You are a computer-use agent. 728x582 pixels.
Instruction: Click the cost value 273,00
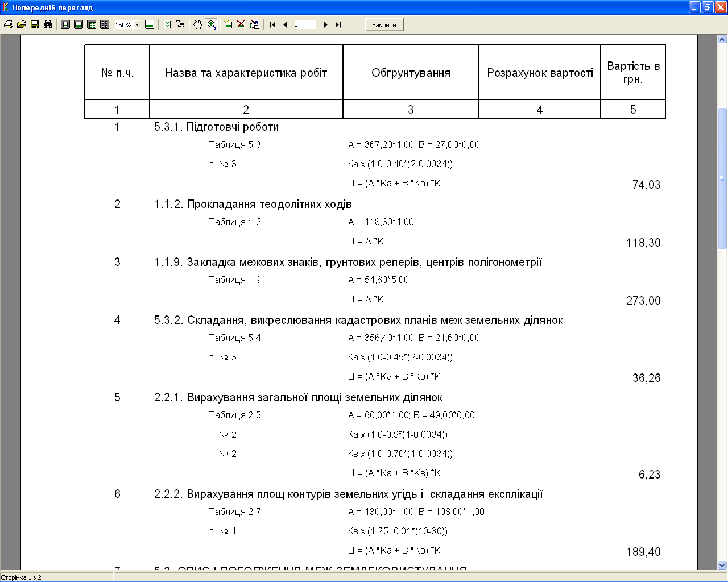(x=644, y=301)
